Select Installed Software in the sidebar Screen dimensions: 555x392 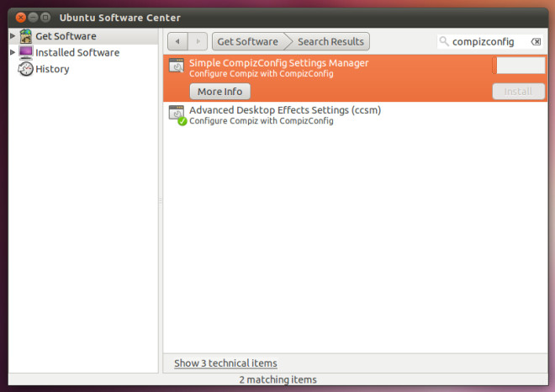[83, 52]
